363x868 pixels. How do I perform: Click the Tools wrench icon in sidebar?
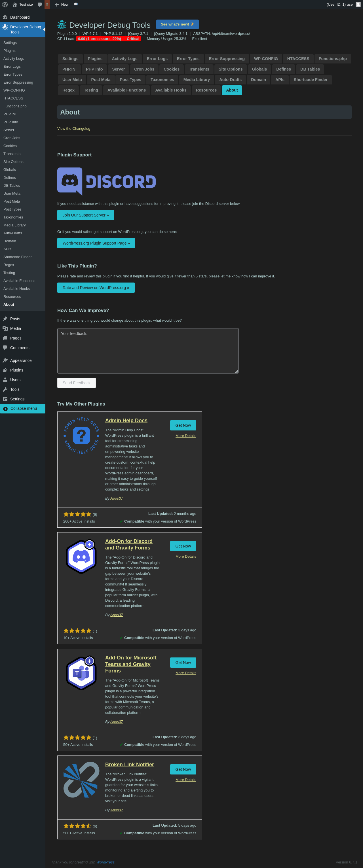[5, 389]
